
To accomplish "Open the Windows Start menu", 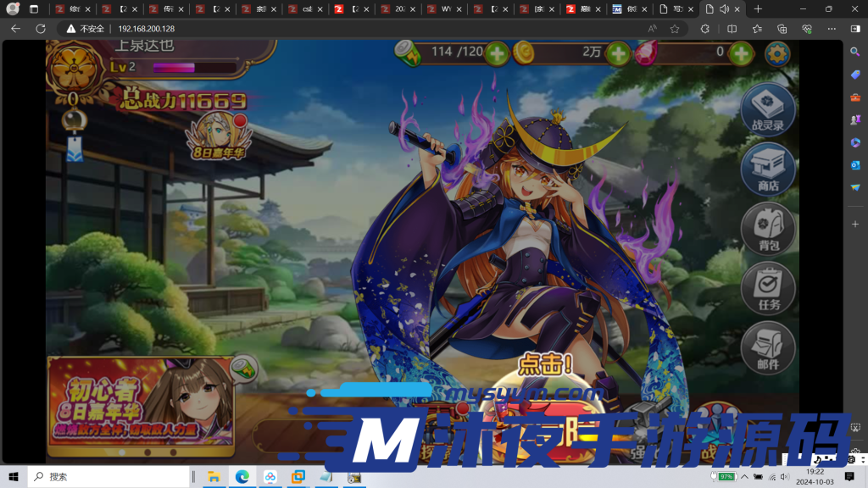I will point(14,477).
